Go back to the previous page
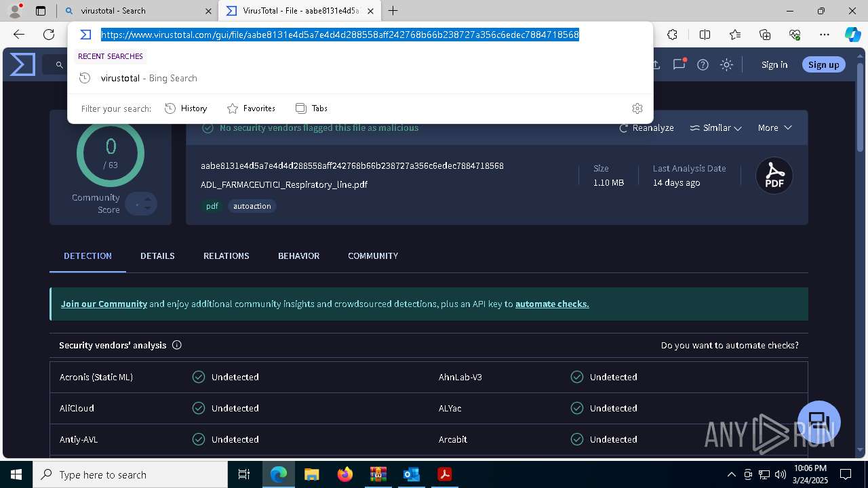868x488 pixels. pyautogui.click(x=19, y=35)
